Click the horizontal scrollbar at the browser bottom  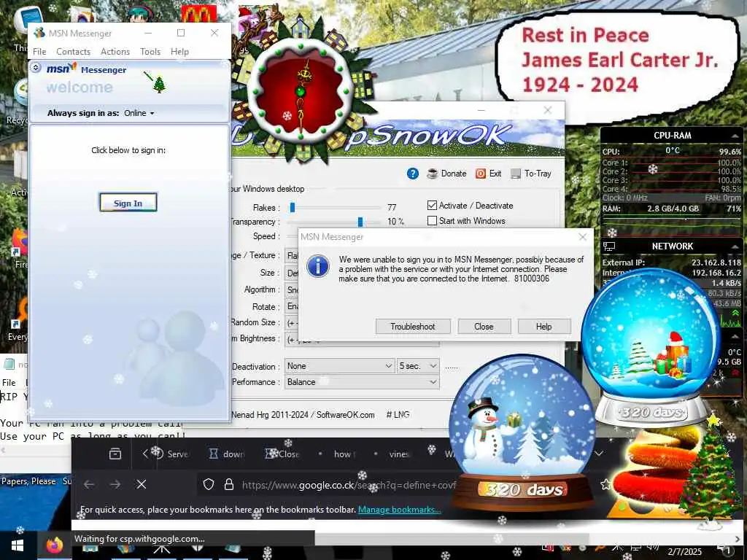[452, 539]
